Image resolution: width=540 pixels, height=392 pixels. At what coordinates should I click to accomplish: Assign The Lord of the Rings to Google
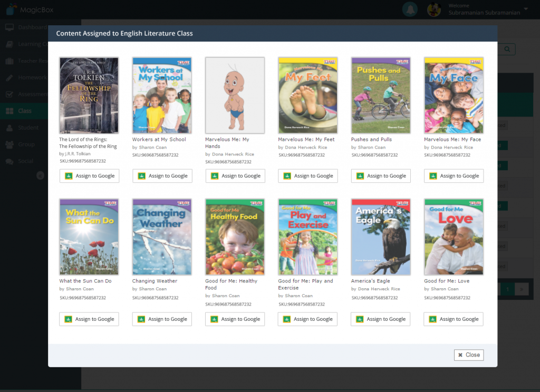click(89, 176)
